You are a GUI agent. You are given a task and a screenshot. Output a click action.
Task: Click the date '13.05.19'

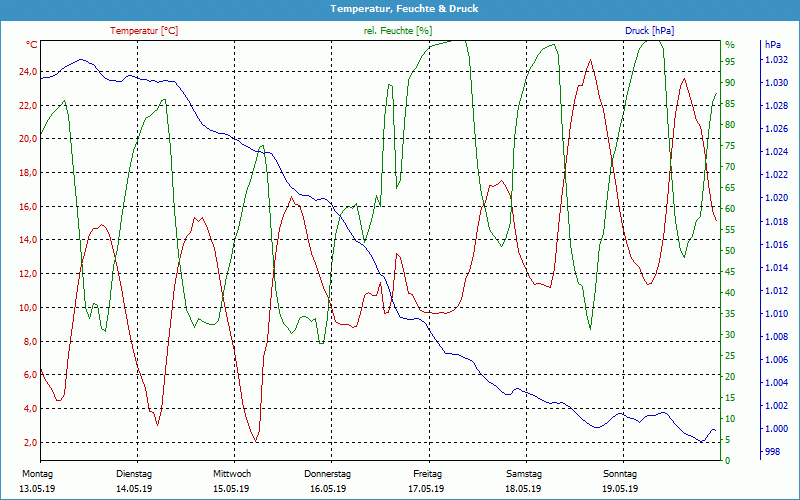pyautogui.click(x=37, y=489)
